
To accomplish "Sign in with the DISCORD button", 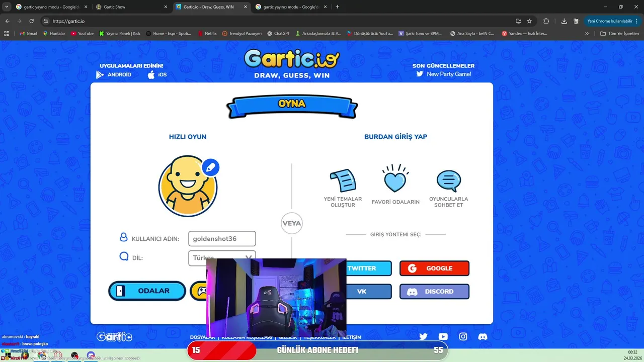I will coord(434,292).
